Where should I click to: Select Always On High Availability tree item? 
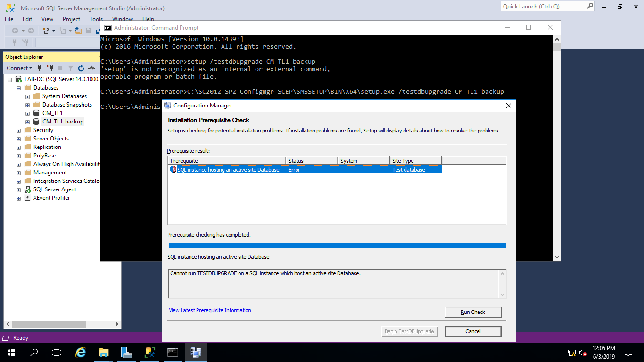coord(67,164)
